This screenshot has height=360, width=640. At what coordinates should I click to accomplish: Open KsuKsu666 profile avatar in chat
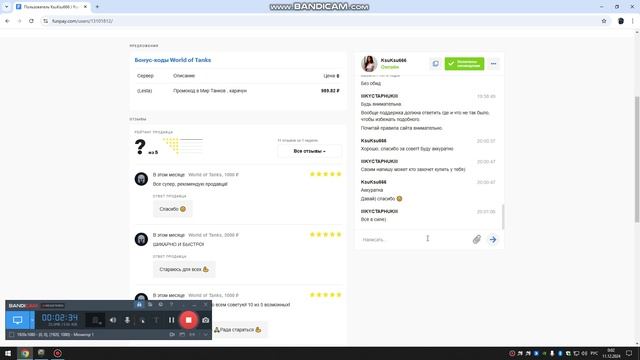(369, 64)
